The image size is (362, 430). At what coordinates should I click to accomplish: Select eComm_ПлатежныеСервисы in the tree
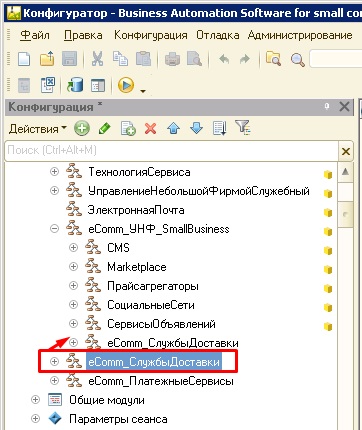point(161,381)
